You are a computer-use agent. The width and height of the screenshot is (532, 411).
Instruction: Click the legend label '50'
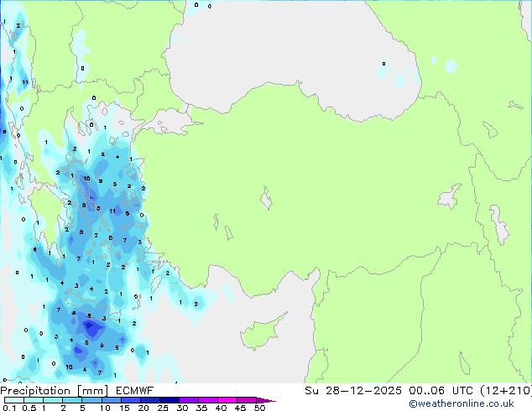click(259, 408)
